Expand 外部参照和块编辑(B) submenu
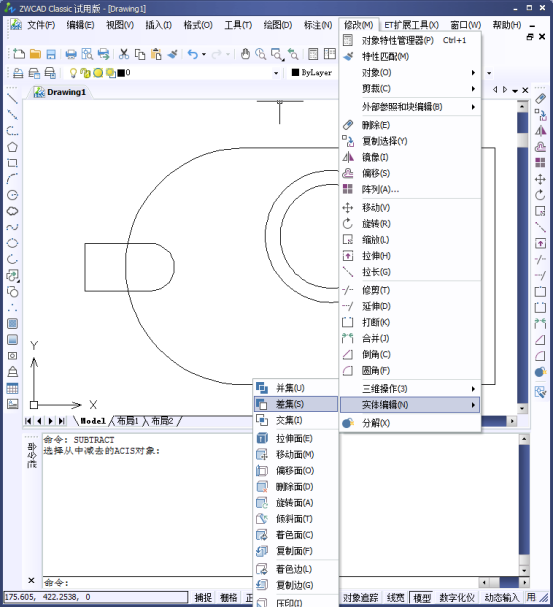This screenshot has width=554, height=607. pos(410,107)
